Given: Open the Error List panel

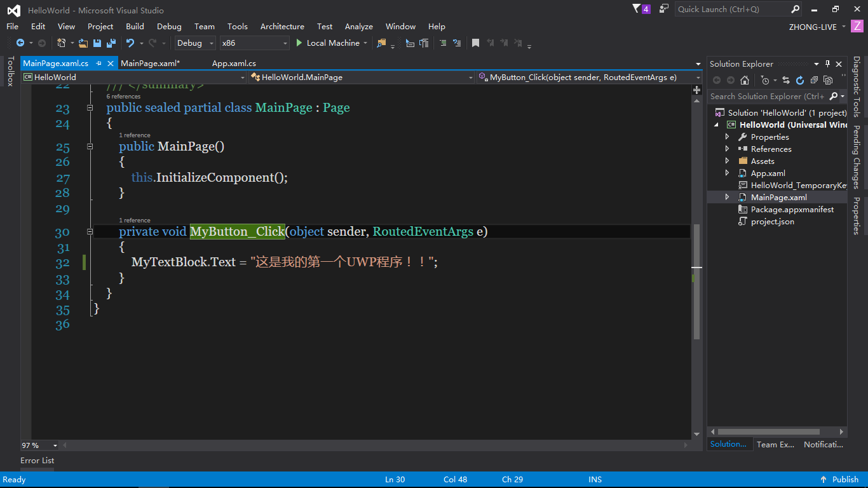Looking at the screenshot, I should tap(37, 461).
